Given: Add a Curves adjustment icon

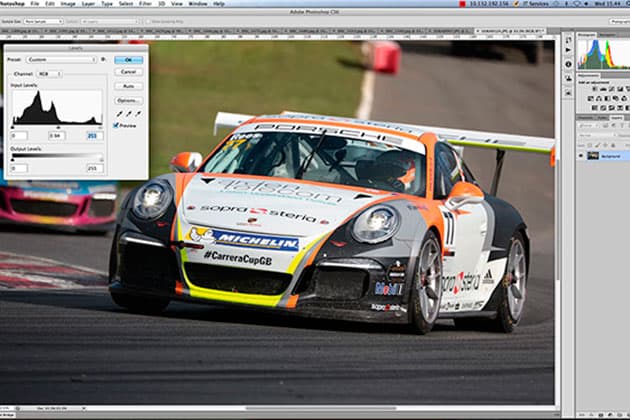Looking at the screenshot, I should 612,88.
